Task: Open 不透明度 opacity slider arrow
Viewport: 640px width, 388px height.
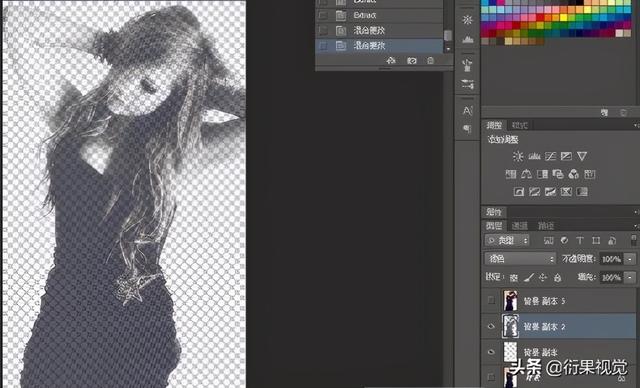Action: click(631, 259)
